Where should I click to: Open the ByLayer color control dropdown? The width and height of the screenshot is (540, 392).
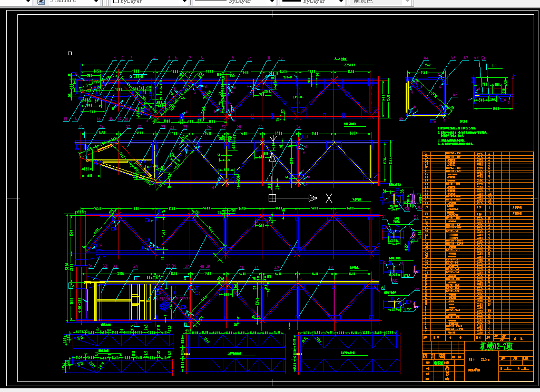click(184, 2)
